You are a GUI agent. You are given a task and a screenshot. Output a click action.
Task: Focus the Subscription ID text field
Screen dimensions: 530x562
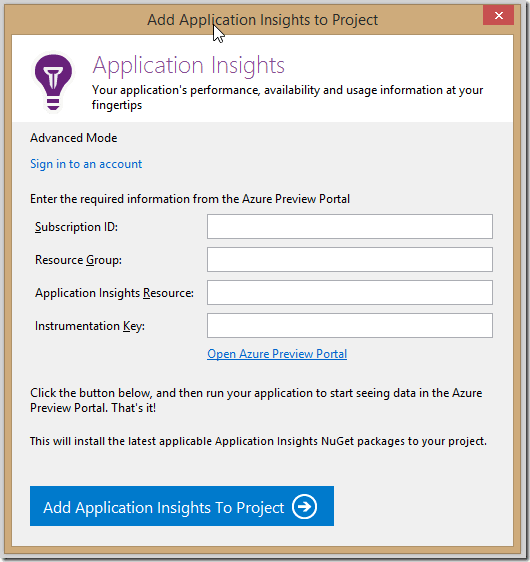(350, 227)
